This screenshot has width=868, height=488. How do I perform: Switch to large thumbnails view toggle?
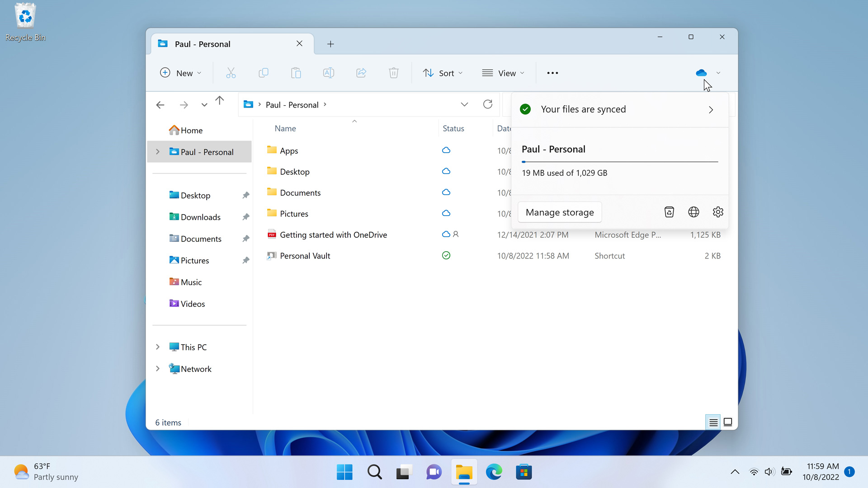coord(728,422)
